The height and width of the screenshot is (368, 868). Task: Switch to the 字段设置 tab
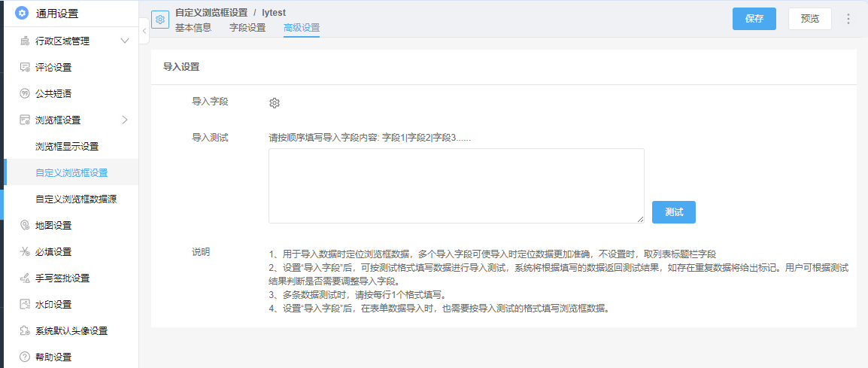tap(247, 28)
